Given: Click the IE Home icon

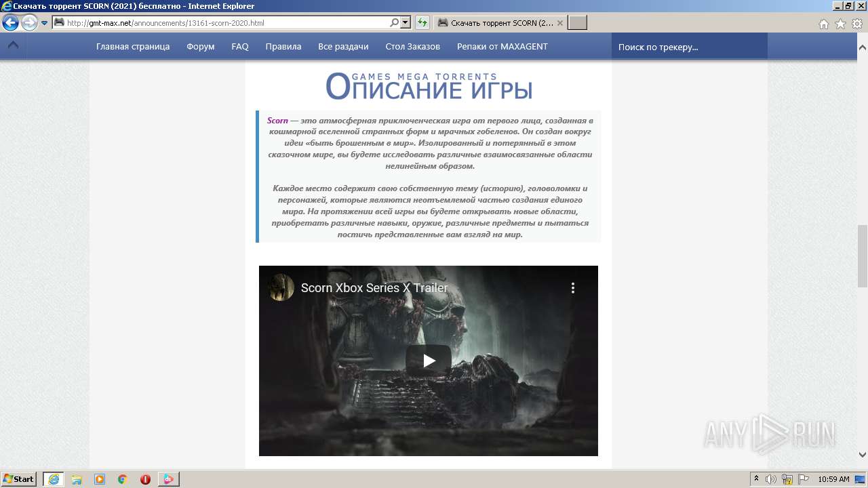Looking at the screenshot, I should tap(824, 24).
